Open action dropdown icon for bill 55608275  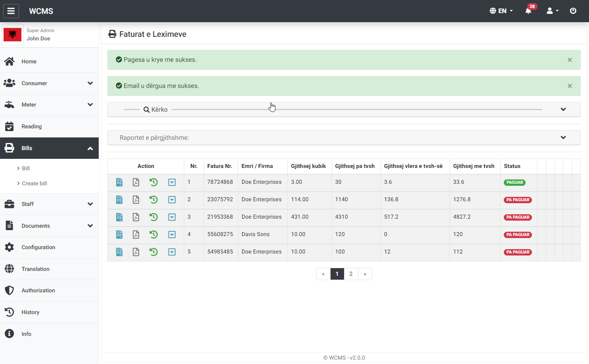[172, 234]
